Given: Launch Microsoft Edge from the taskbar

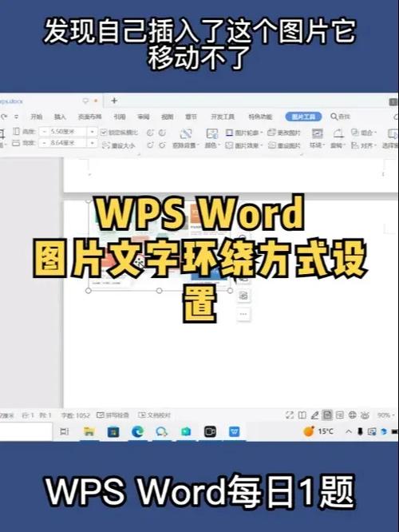Looking at the screenshot, I should tap(137, 431).
